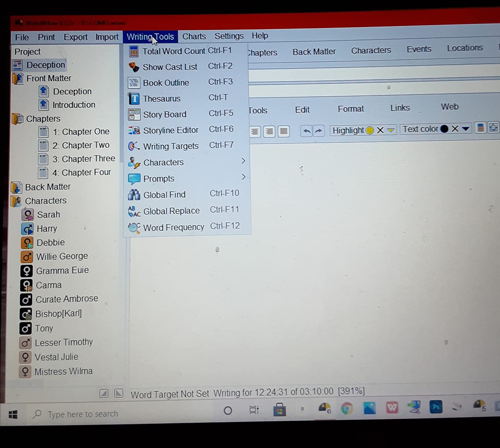This screenshot has width=500, height=448.
Task: Click the first status bar panel icon
Action: pos(104,393)
